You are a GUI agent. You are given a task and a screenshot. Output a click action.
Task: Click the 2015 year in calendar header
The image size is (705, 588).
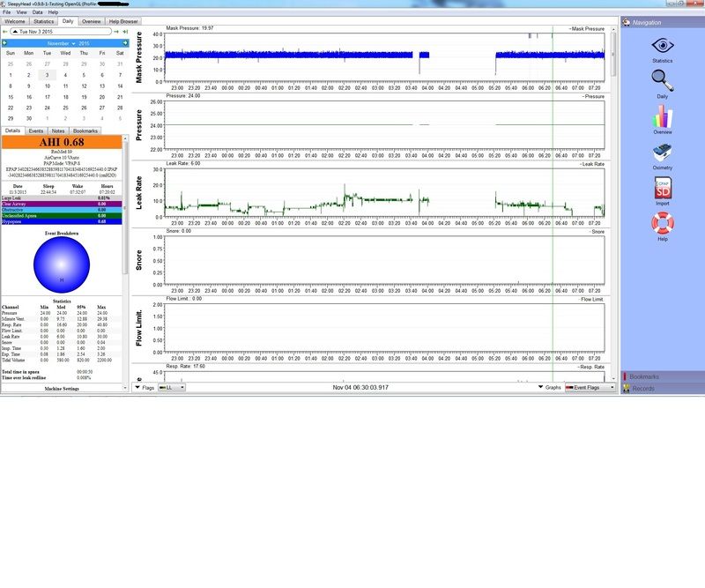84,44
